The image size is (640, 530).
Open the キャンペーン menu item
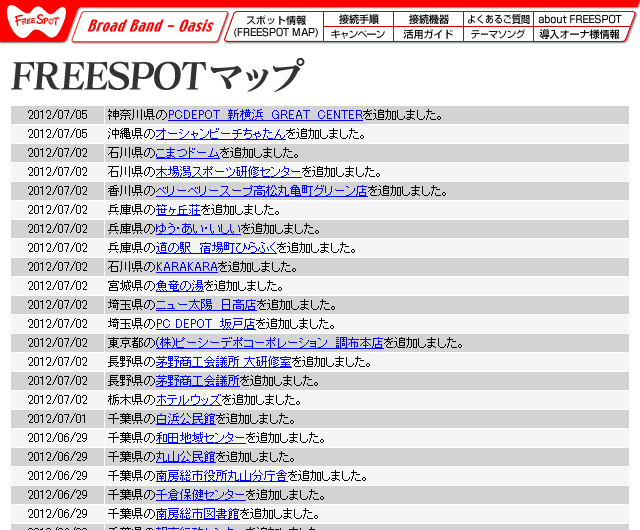click(358, 34)
